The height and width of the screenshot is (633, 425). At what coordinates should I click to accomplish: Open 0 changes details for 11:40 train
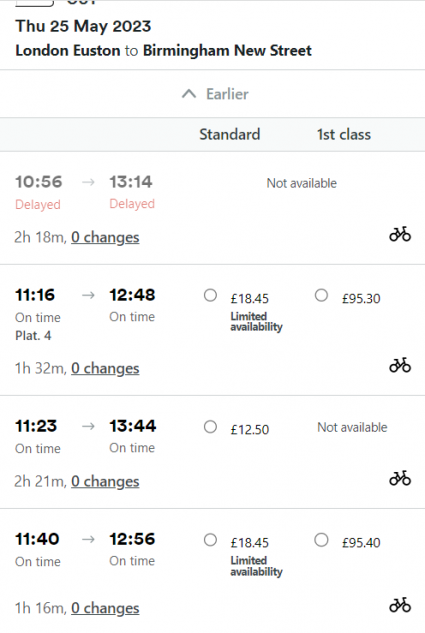105,608
